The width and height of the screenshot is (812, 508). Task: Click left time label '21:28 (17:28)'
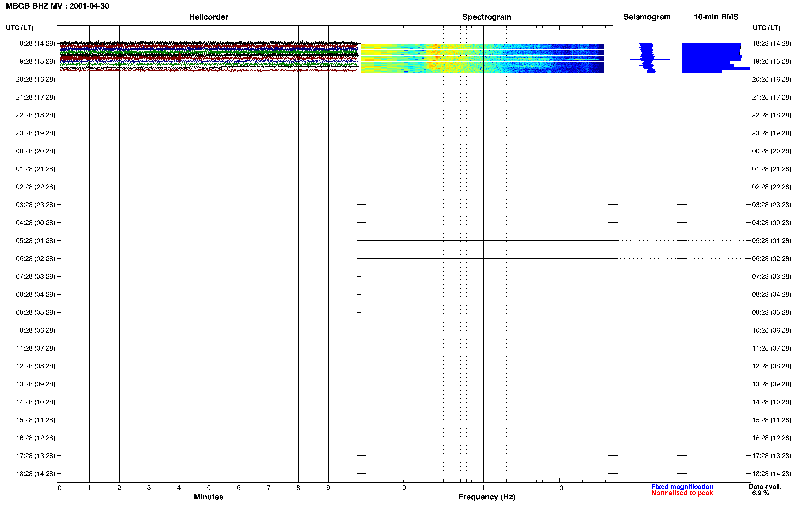36,97
